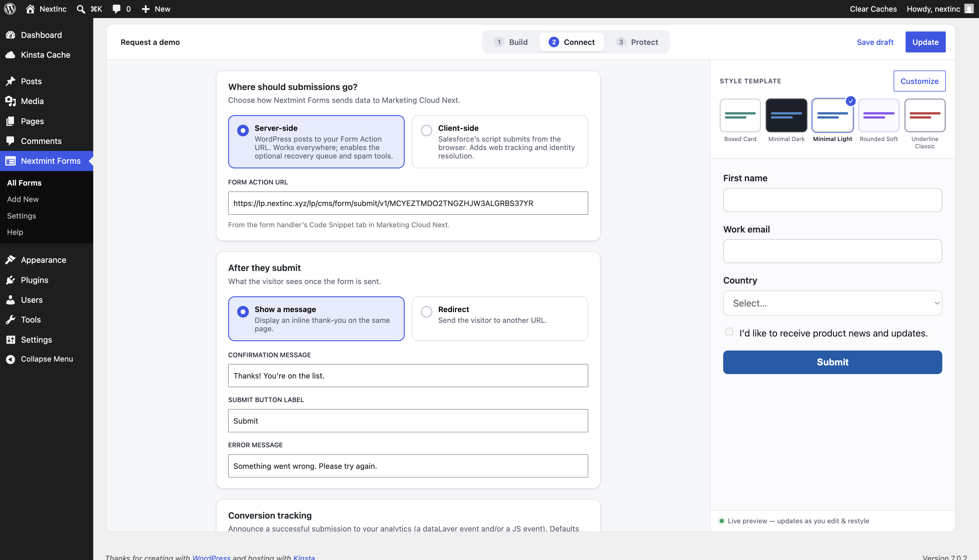Click the Pages icon in sidebar
This screenshot has height=560, width=979.
click(10, 121)
